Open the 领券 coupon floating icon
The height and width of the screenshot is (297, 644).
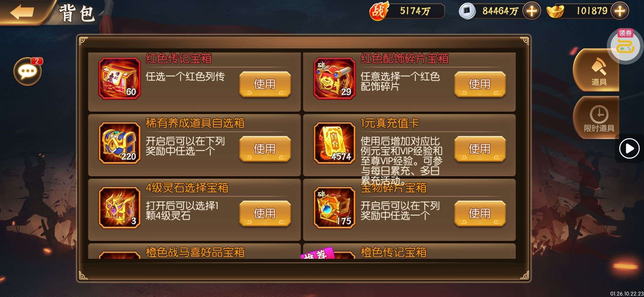(625, 45)
